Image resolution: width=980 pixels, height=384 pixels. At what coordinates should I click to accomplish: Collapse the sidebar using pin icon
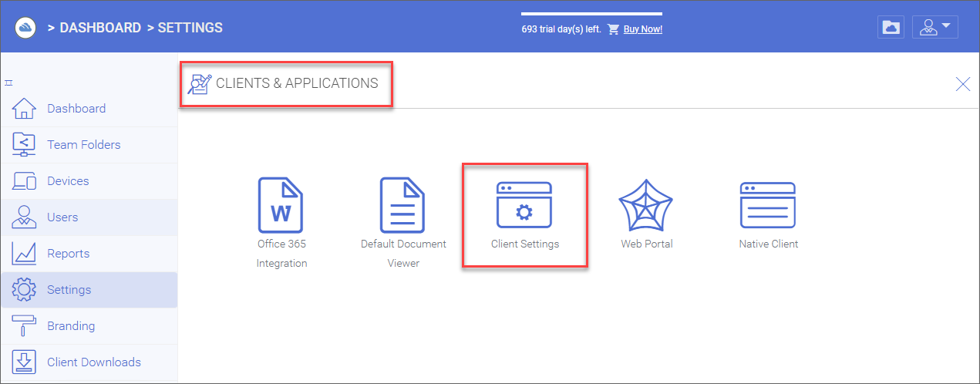pyautogui.click(x=8, y=83)
